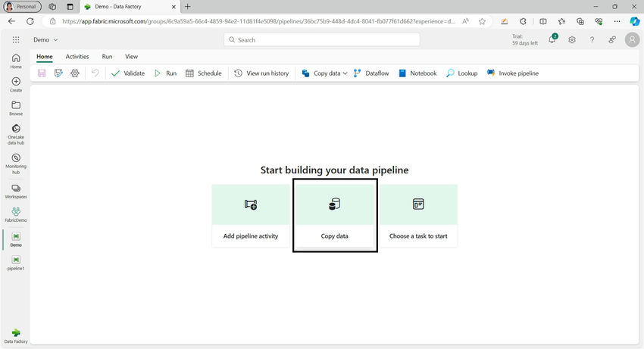Open Browse in the left sidebar
Image resolution: width=644 pixels, height=349 pixels.
16,108
